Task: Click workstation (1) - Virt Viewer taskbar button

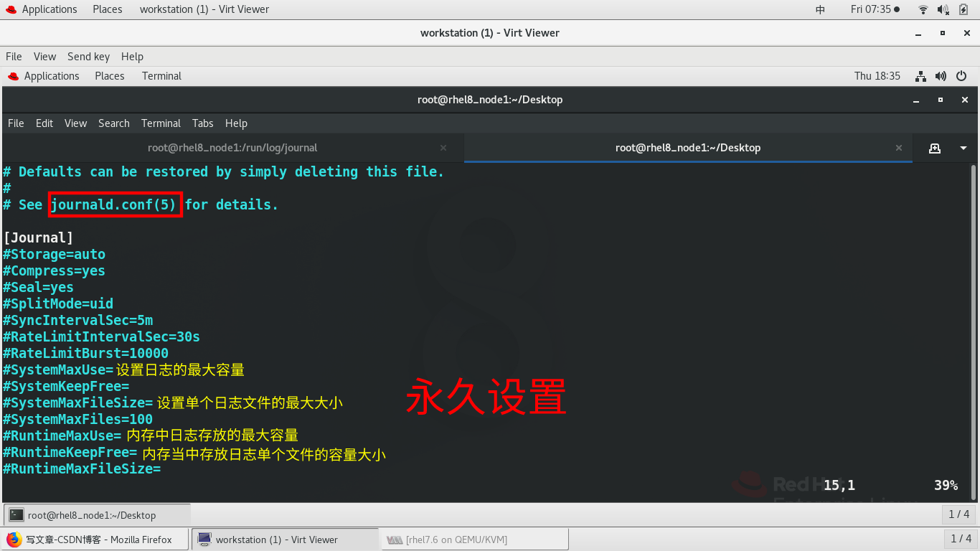Action: tap(285, 540)
